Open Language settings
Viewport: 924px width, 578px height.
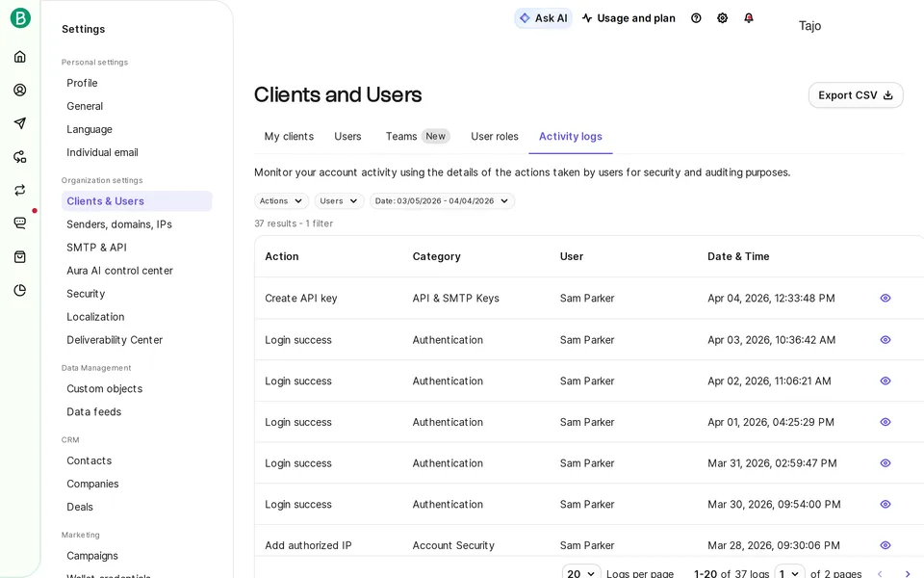(x=137, y=129)
